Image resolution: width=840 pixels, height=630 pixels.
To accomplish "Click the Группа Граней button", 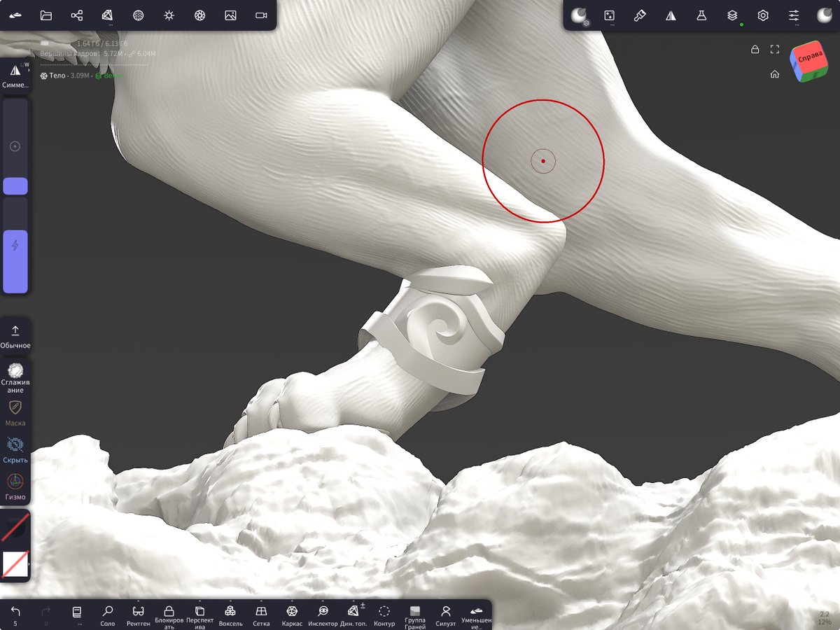I will click(x=415, y=616).
